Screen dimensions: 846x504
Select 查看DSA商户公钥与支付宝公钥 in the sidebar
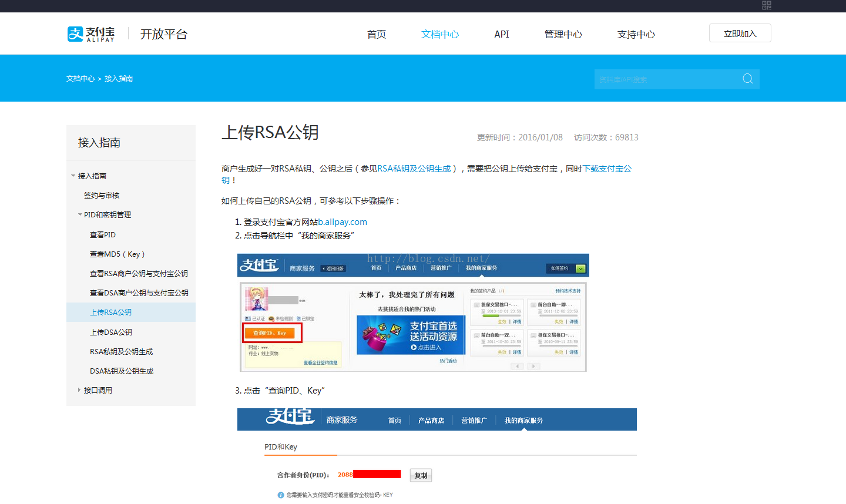coord(139,293)
